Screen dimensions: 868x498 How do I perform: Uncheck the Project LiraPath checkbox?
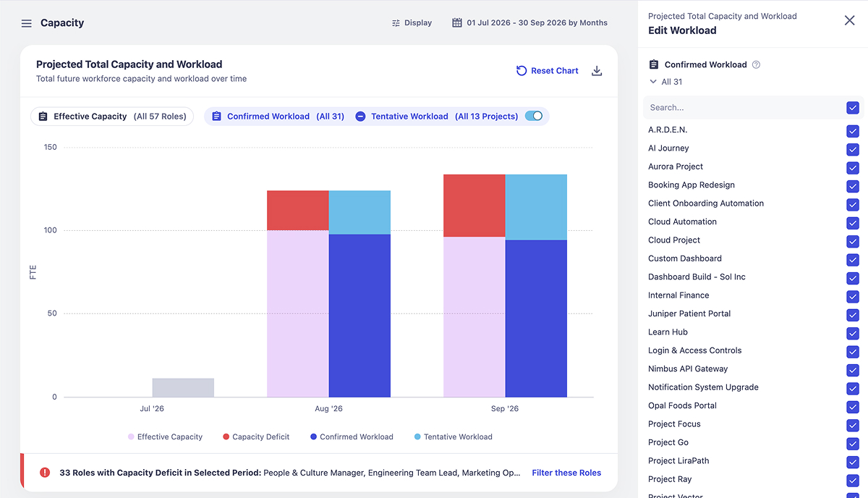(853, 462)
